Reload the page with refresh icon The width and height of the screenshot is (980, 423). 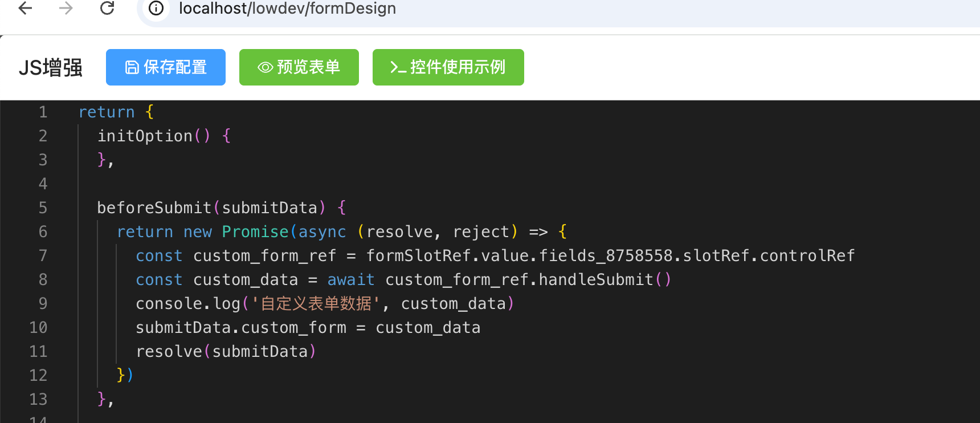(x=107, y=8)
